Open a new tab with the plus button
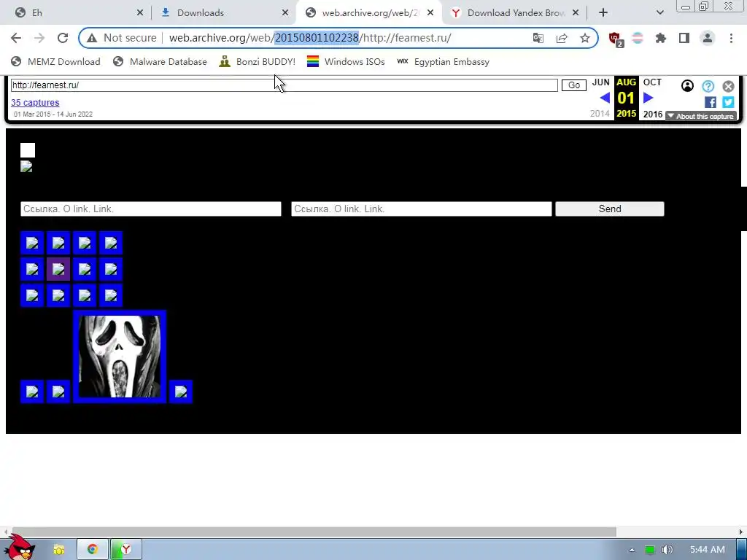 click(x=603, y=13)
